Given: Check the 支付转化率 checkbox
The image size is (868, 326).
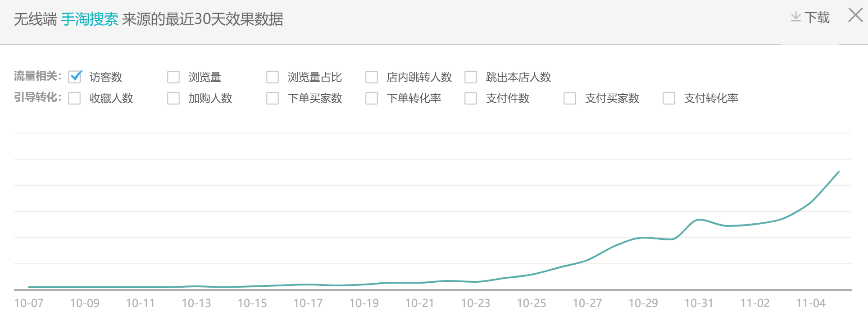Looking at the screenshot, I should point(669,98).
